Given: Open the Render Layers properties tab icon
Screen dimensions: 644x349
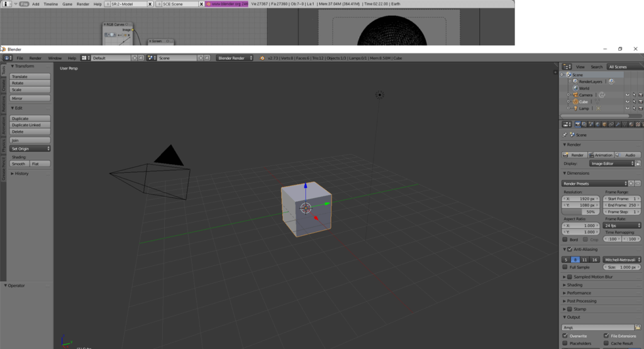Looking at the screenshot, I should point(584,125).
